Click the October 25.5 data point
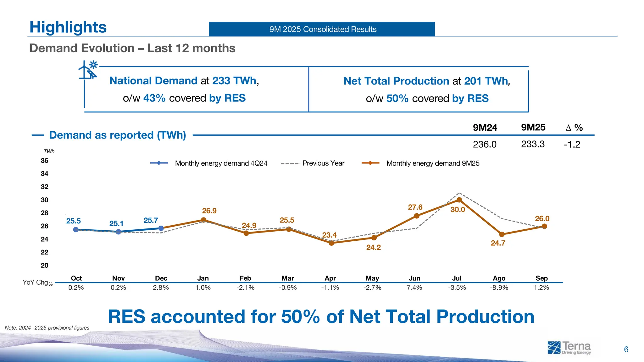This screenshot has height=362, width=644. pyautogui.click(x=76, y=230)
